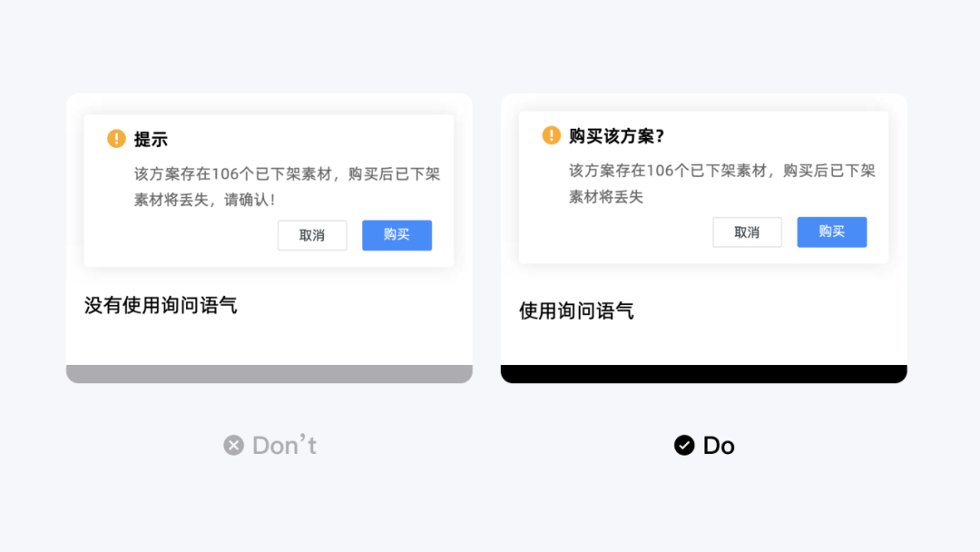Click the left dialog message ending 请确认!

[x=287, y=186]
